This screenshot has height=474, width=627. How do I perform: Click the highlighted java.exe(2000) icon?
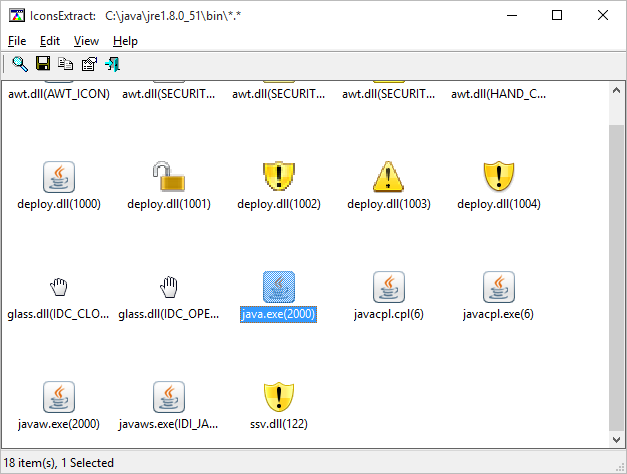coord(279,287)
